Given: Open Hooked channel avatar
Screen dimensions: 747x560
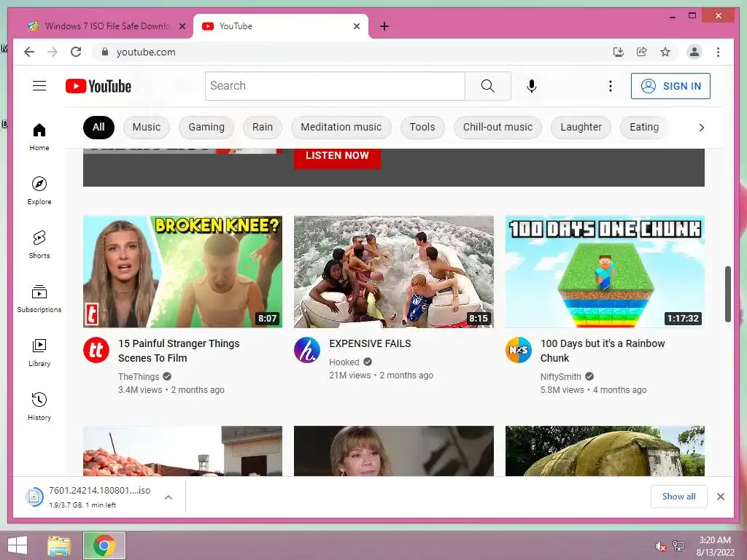Looking at the screenshot, I should (x=307, y=350).
